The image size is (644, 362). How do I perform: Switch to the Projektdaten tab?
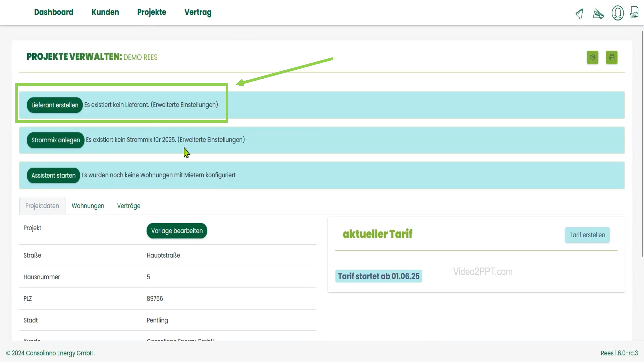[x=42, y=206]
